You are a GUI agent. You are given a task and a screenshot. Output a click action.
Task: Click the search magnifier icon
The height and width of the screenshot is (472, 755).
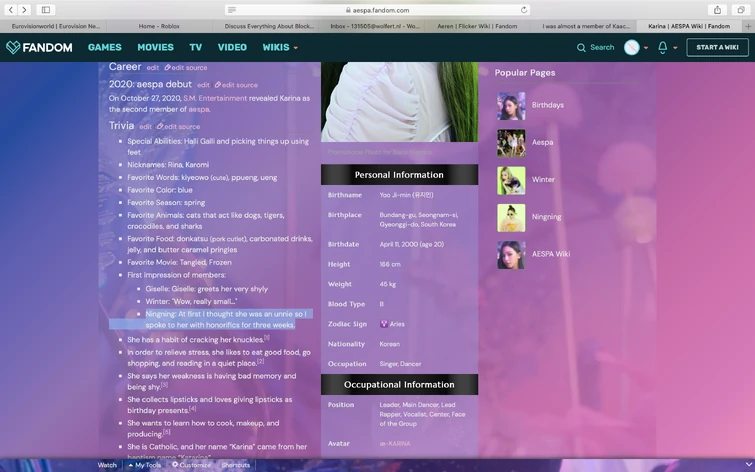581,47
